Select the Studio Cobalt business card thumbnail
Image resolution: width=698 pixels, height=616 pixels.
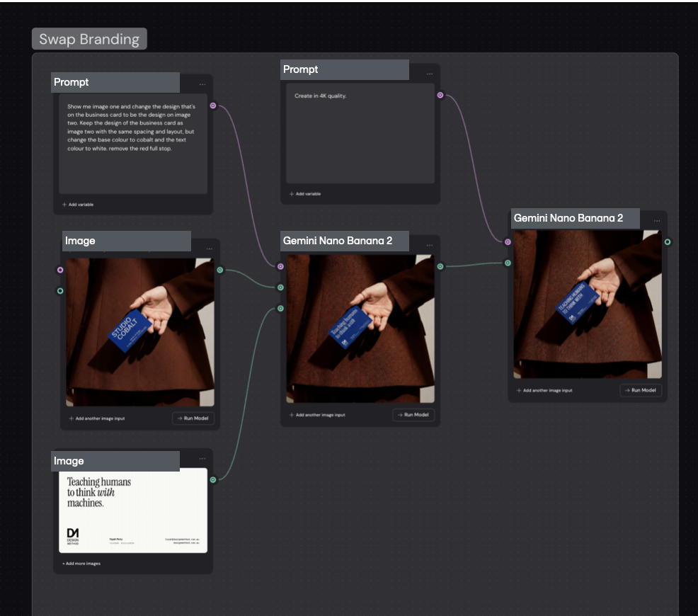[140, 332]
